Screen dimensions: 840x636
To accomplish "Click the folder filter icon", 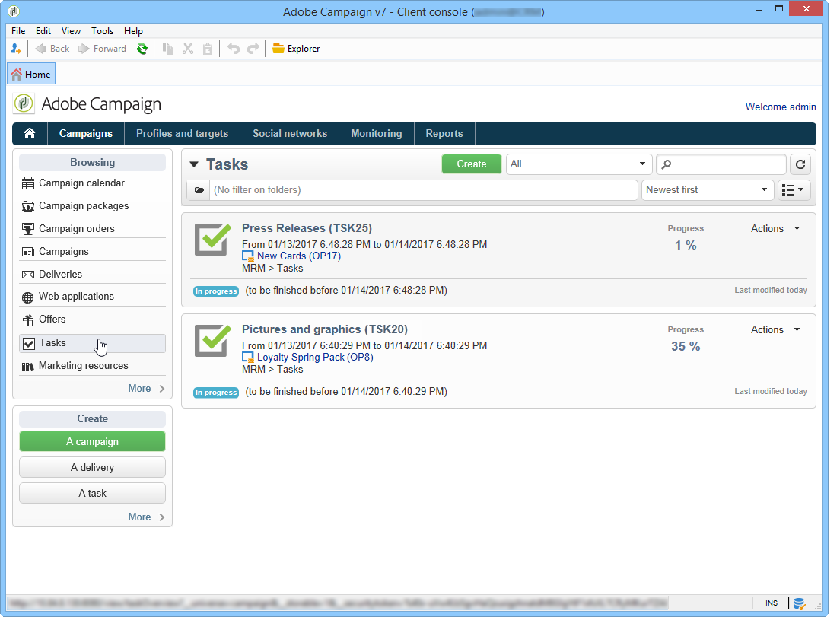I will click(199, 190).
